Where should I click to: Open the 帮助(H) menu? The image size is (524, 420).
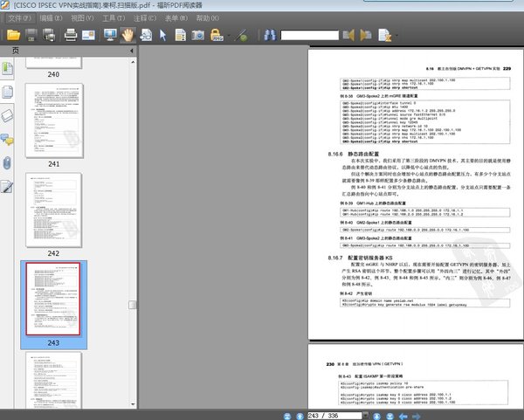point(208,18)
